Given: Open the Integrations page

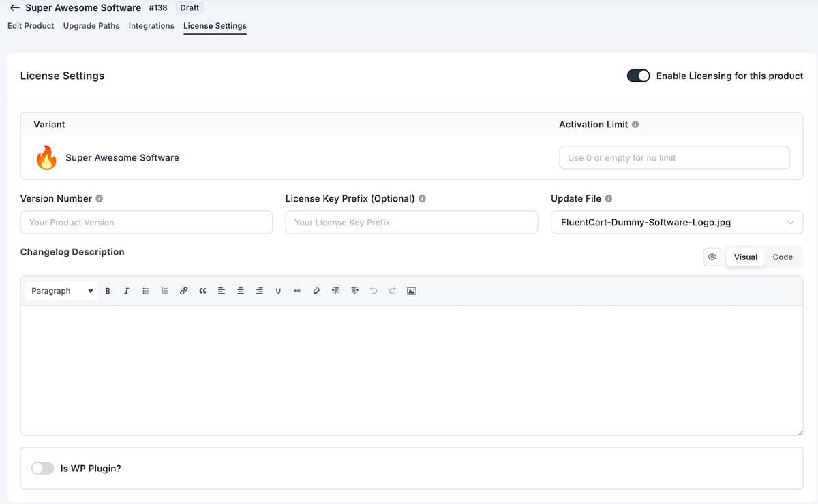Looking at the screenshot, I should click(x=151, y=25).
